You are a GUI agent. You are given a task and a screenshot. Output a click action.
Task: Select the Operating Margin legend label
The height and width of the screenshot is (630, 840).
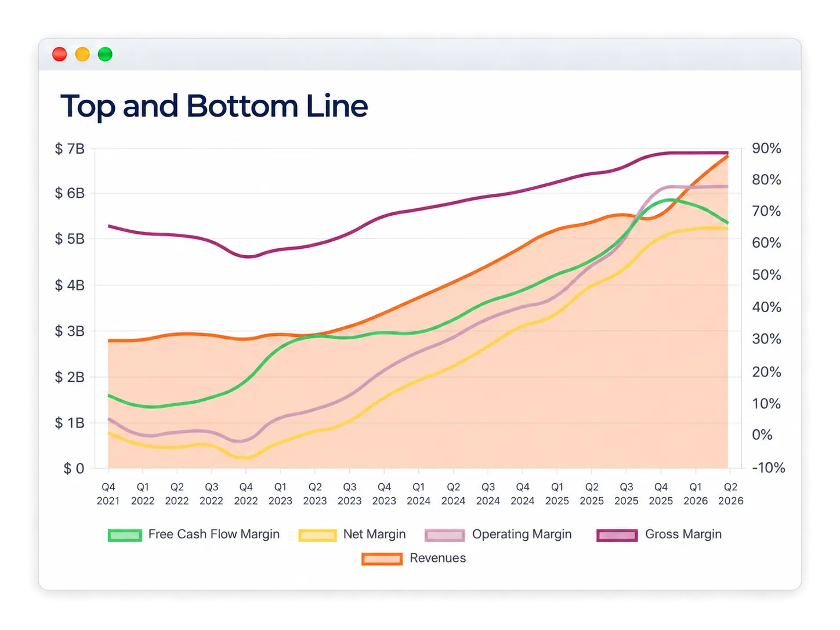click(x=522, y=534)
